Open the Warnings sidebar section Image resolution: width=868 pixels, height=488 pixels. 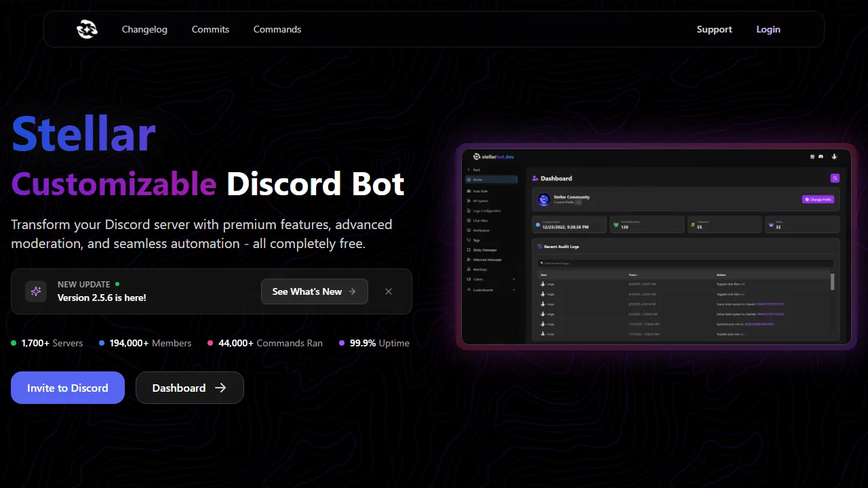click(x=480, y=268)
